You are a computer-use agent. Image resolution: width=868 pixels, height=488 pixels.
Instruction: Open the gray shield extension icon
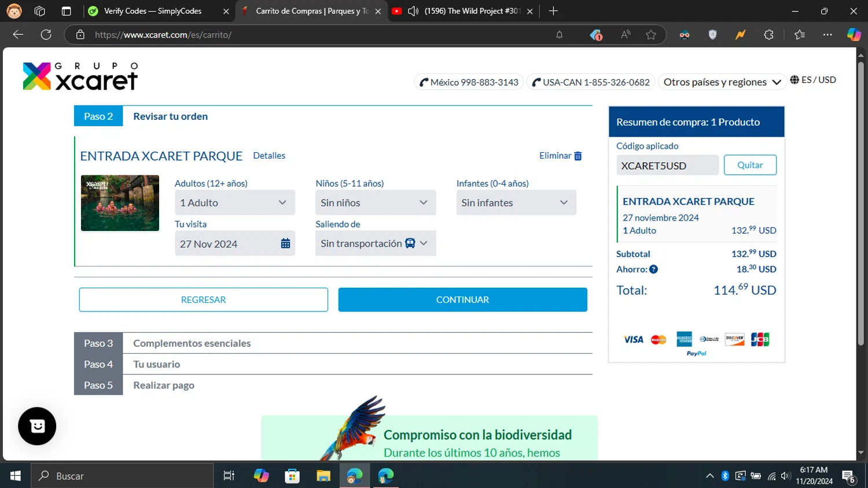712,35
